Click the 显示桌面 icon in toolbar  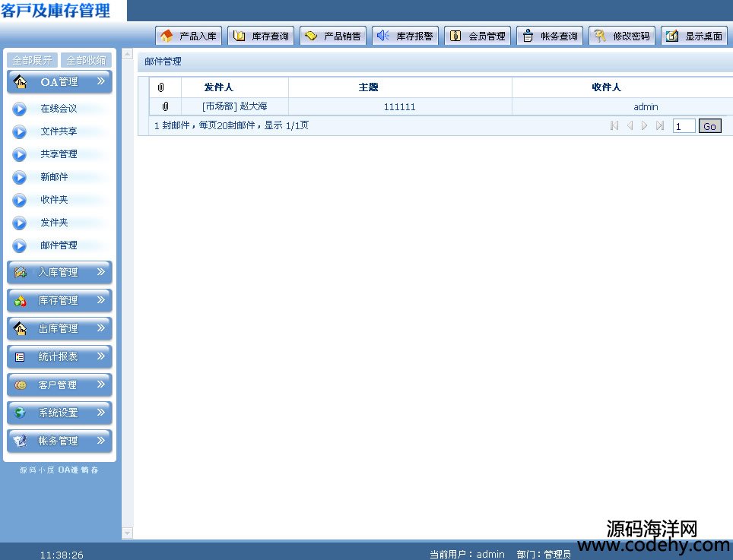(x=672, y=36)
